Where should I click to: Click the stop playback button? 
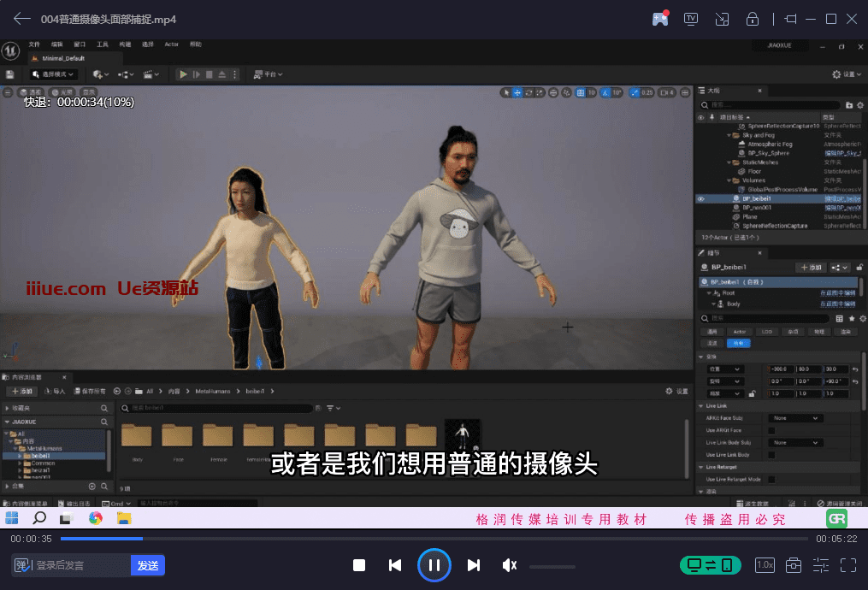pos(359,565)
